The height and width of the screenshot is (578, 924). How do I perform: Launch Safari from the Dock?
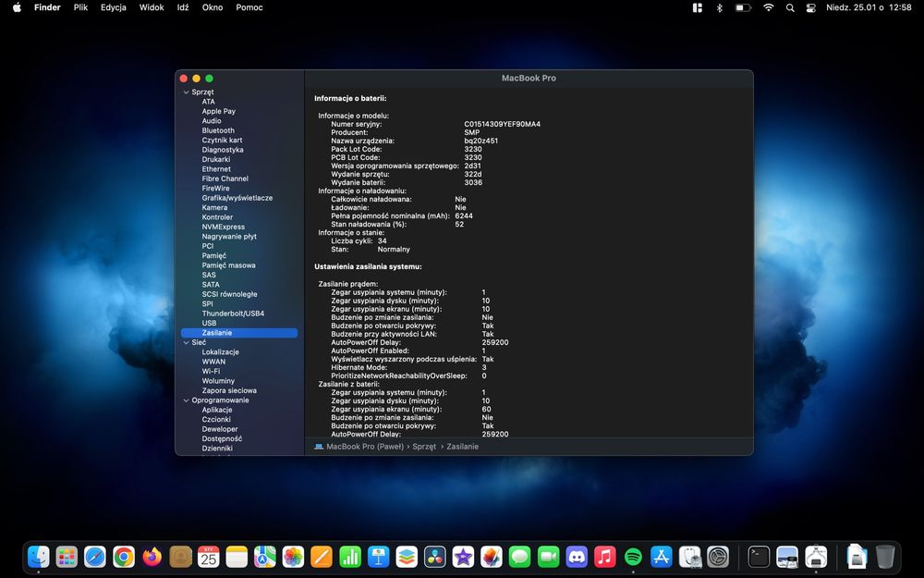tap(95, 556)
